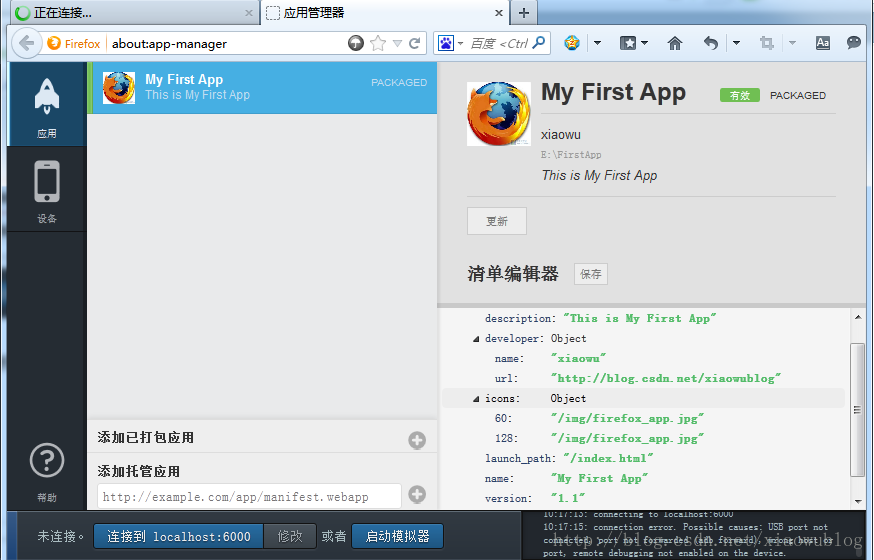
Task: Click the developer name value "xiaowu"
Action: pyautogui.click(x=578, y=358)
